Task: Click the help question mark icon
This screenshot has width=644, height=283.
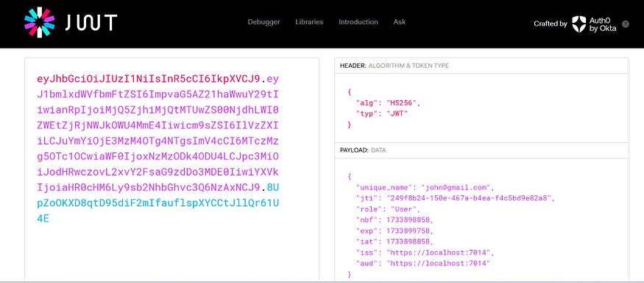Action: coord(626,24)
